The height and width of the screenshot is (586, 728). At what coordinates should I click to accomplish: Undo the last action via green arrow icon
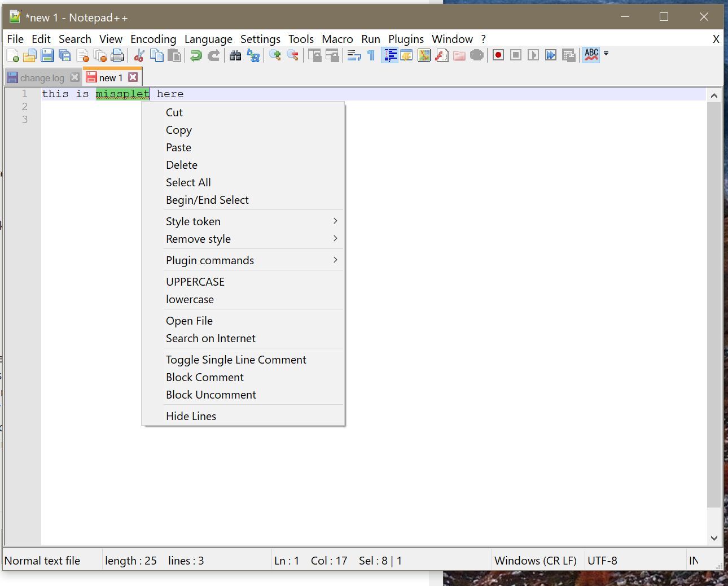click(x=196, y=55)
